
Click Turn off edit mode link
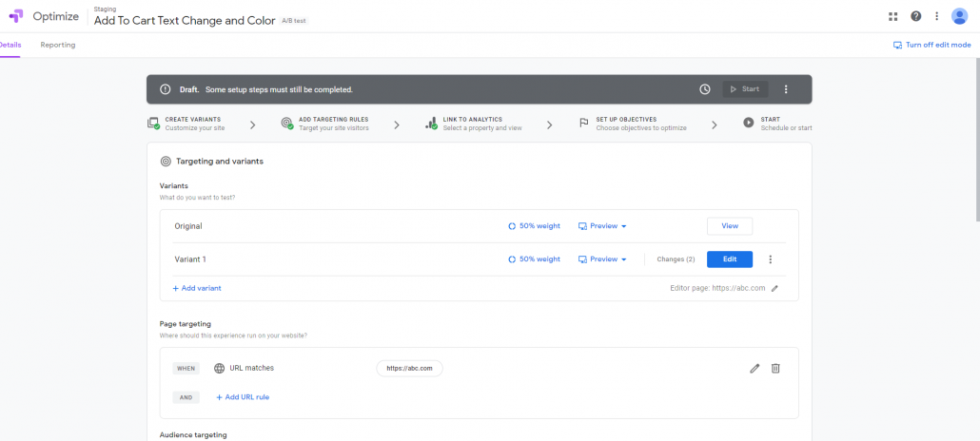coord(931,45)
